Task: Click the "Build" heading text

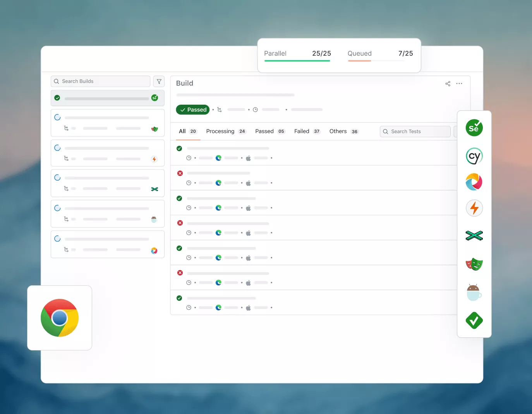Action: [x=185, y=83]
